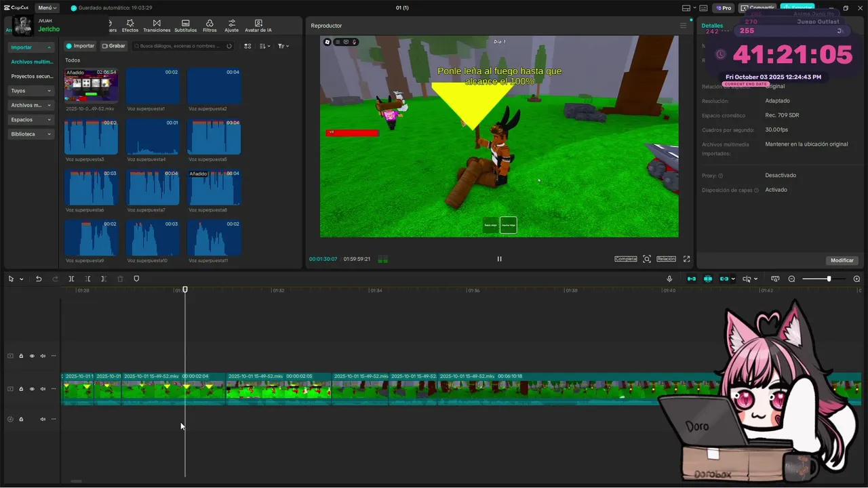Split the clip at playhead
The image size is (868, 488).
71,279
